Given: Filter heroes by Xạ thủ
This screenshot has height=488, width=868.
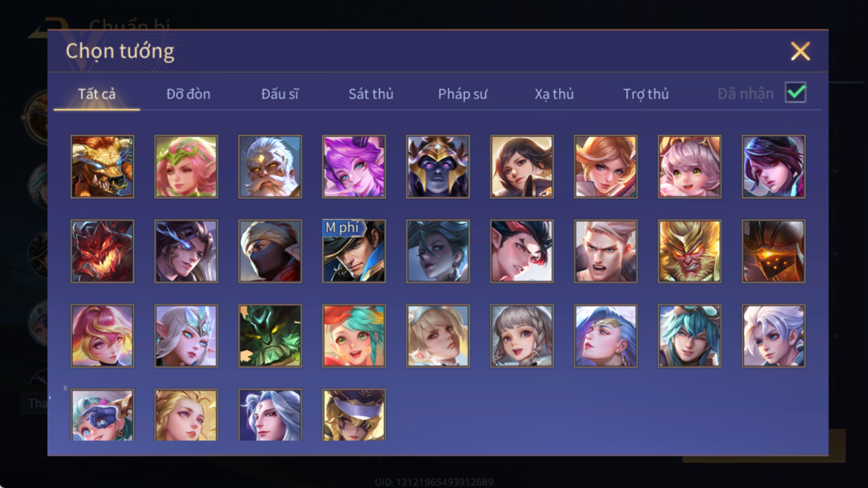Looking at the screenshot, I should tap(554, 94).
